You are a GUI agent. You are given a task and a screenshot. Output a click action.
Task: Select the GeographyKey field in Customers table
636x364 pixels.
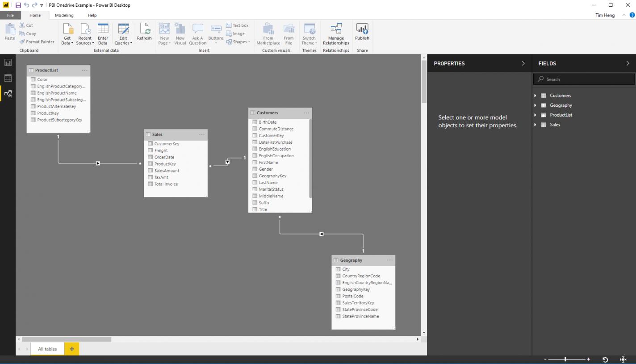[272, 176]
